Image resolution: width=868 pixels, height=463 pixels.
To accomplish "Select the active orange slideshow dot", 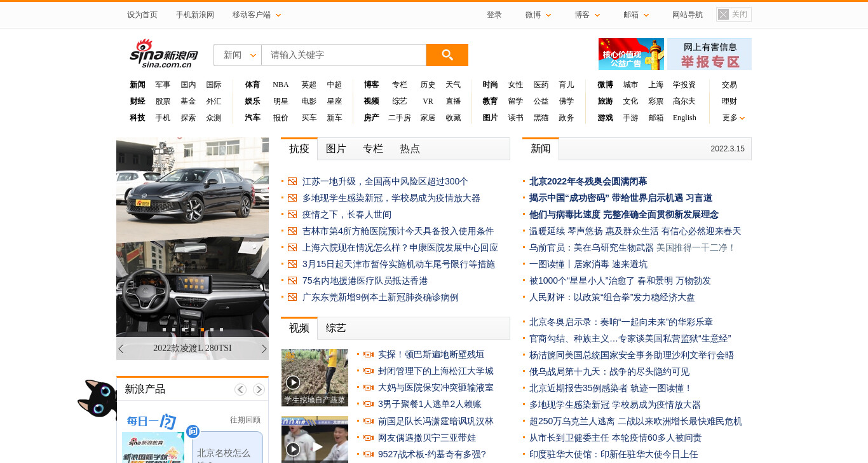I will coord(202,329).
